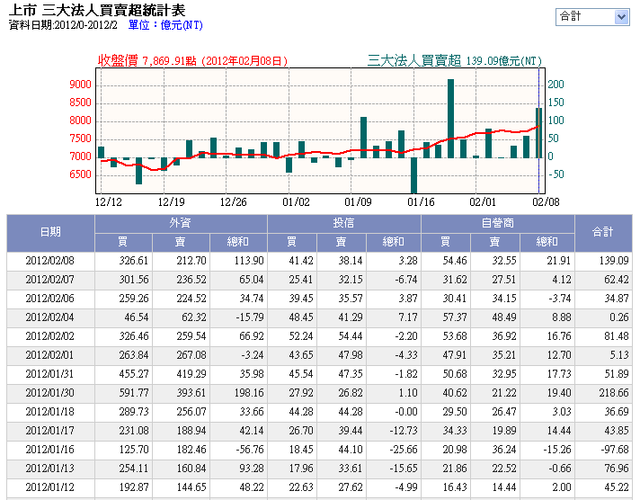640x500 pixels.
Task: Click total value -97.68 in table
Action: coord(614,450)
